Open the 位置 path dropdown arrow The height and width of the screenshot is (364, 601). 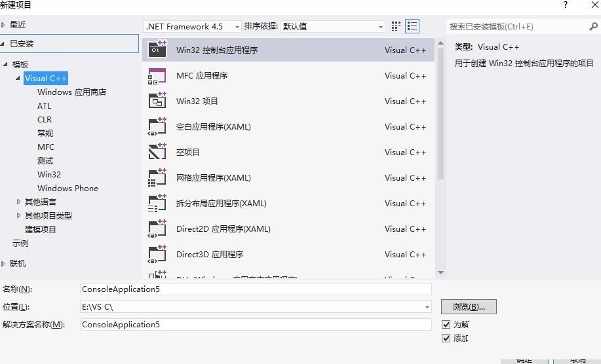427,307
